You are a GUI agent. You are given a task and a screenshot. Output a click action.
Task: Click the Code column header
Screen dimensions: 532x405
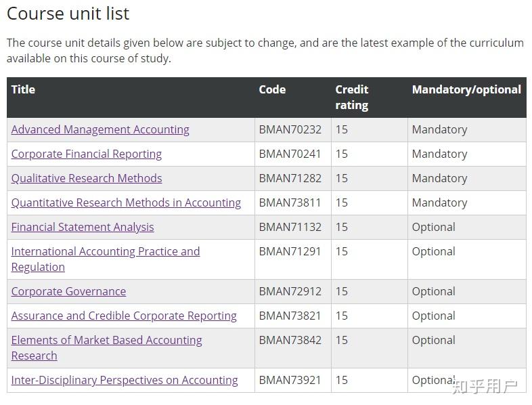pyautogui.click(x=272, y=89)
